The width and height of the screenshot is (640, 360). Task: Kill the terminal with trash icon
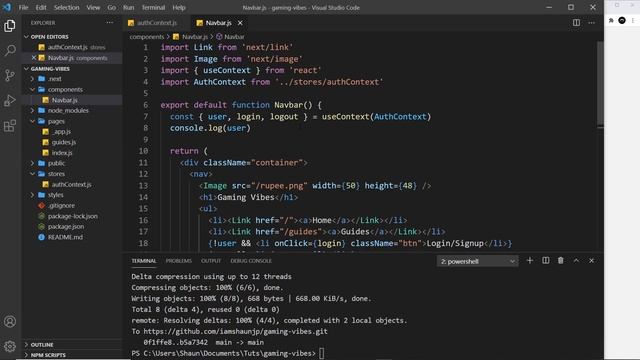pos(561,260)
